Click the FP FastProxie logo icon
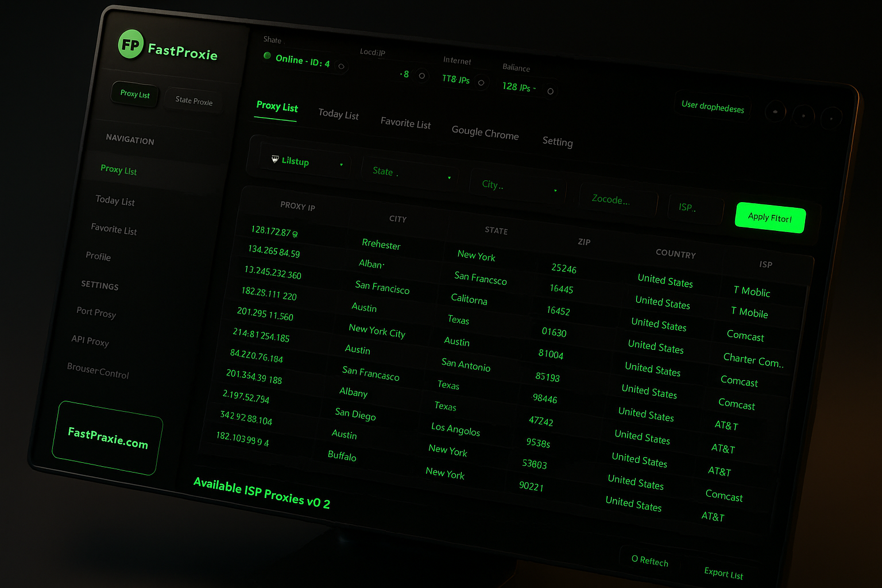The image size is (882, 588). (x=130, y=44)
